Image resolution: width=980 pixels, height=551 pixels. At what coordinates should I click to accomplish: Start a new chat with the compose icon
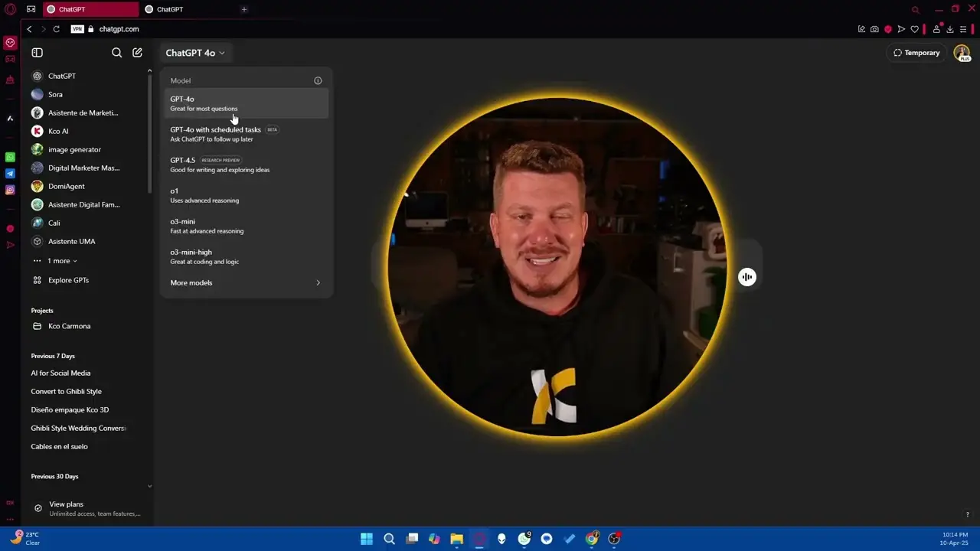pos(137,53)
